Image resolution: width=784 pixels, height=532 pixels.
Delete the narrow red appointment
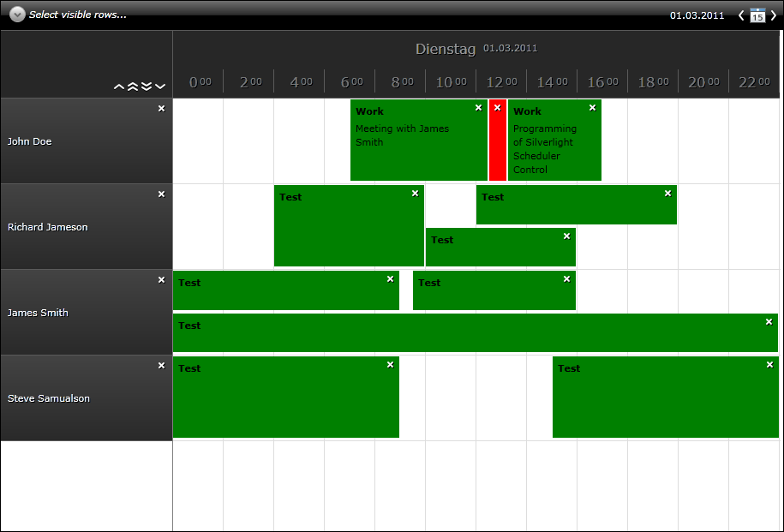pyautogui.click(x=498, y=109)
